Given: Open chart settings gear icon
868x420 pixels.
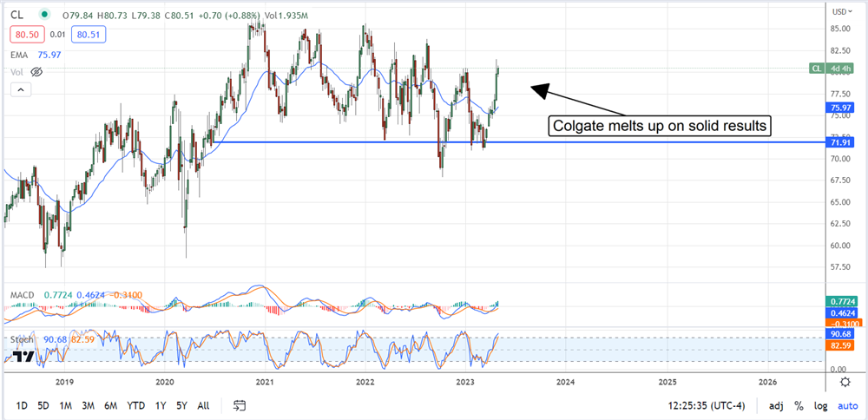Looking at the screenshot, I should coord(845,382).
